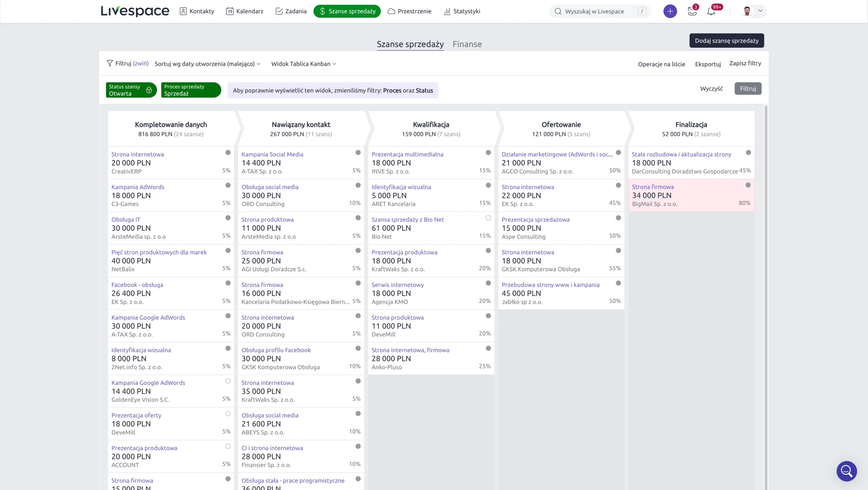The height and width of the screenshot is (490, 868).
Task: Click status dot on Agencja KMO card
Action: 488,283
